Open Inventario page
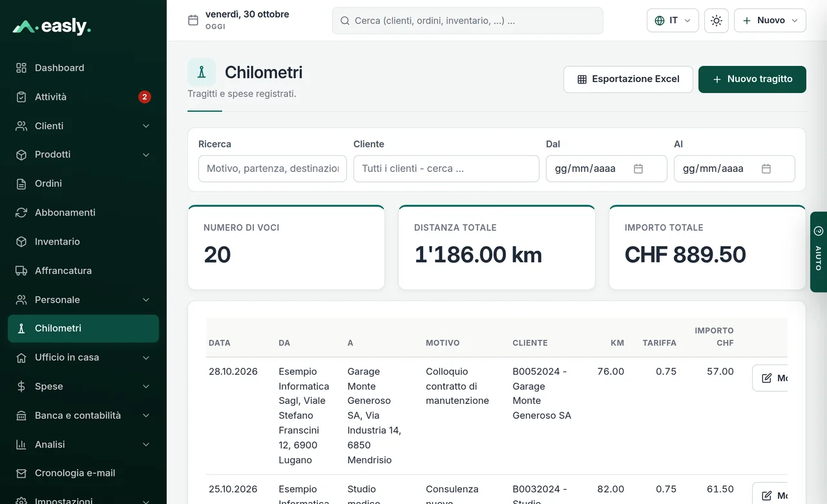 (83, 242)
